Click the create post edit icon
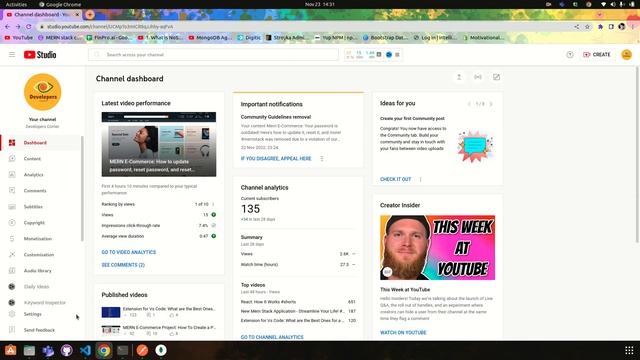This screenshot has height=360, width=640. pyautogui.click(x=496, y=77)
